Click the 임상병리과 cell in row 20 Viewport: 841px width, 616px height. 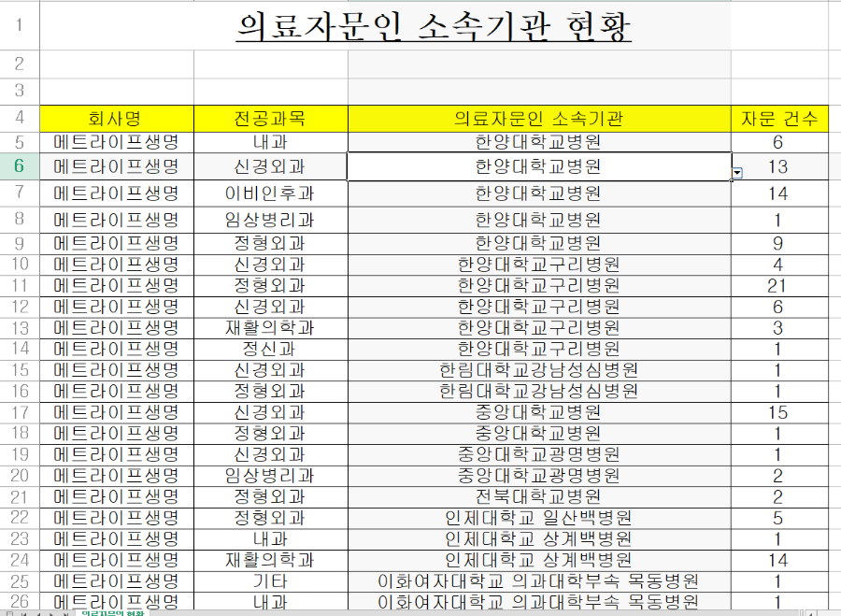point(271,476)
